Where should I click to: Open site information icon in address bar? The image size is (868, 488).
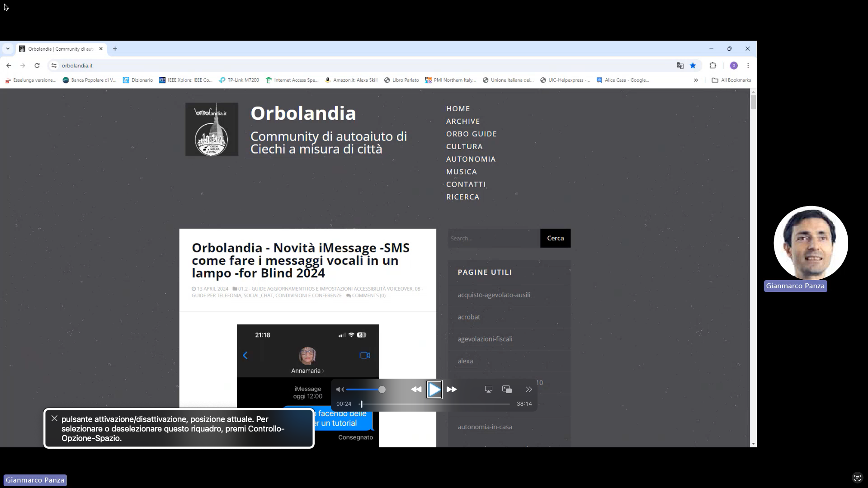tap(54, 66)
